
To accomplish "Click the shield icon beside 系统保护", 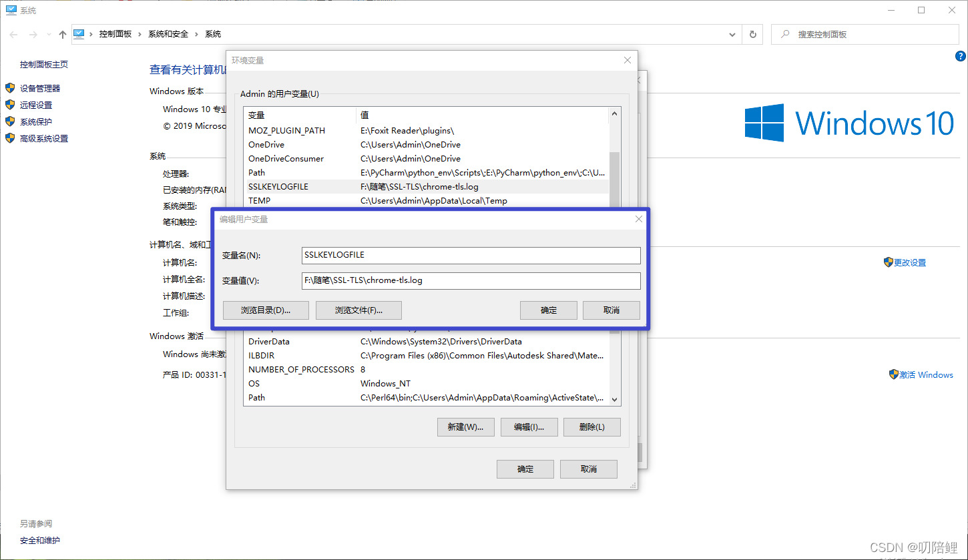I will coord(10,121).
